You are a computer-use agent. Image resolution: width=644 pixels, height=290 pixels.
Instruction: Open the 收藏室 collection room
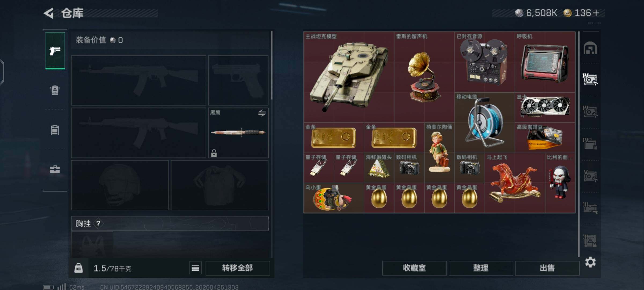click(414, 268)
